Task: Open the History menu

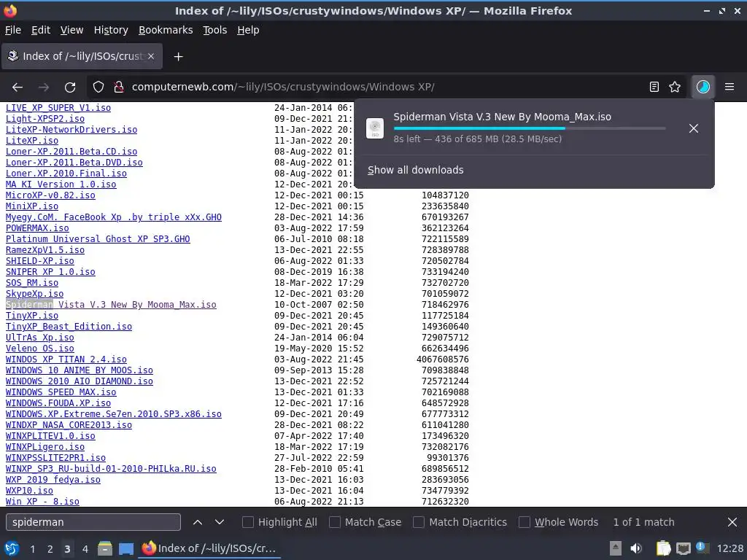Action: click(x=111, y=30)
